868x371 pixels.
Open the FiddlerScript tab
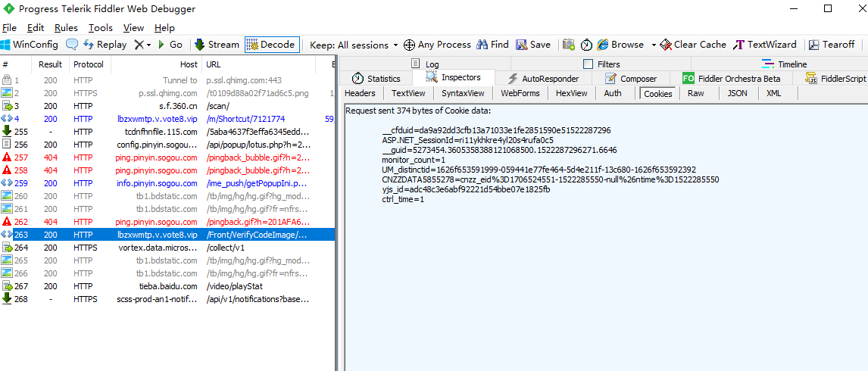[x=835, y=79]
